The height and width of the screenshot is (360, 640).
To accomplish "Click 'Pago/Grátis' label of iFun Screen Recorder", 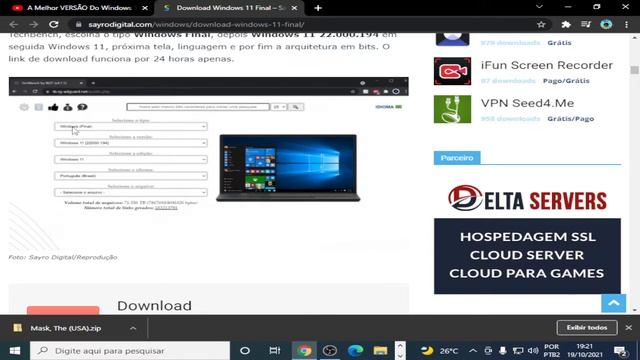I will coord(566,81).
